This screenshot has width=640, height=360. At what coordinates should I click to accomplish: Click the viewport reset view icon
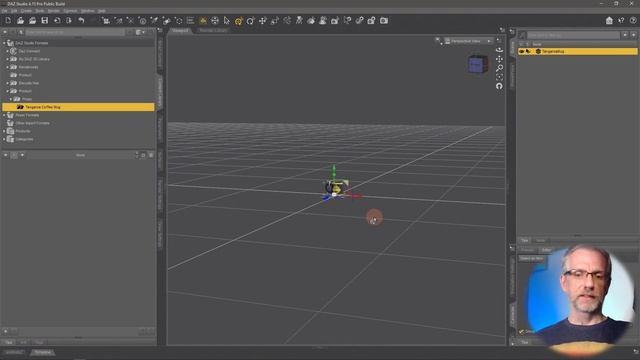[499, 86]
